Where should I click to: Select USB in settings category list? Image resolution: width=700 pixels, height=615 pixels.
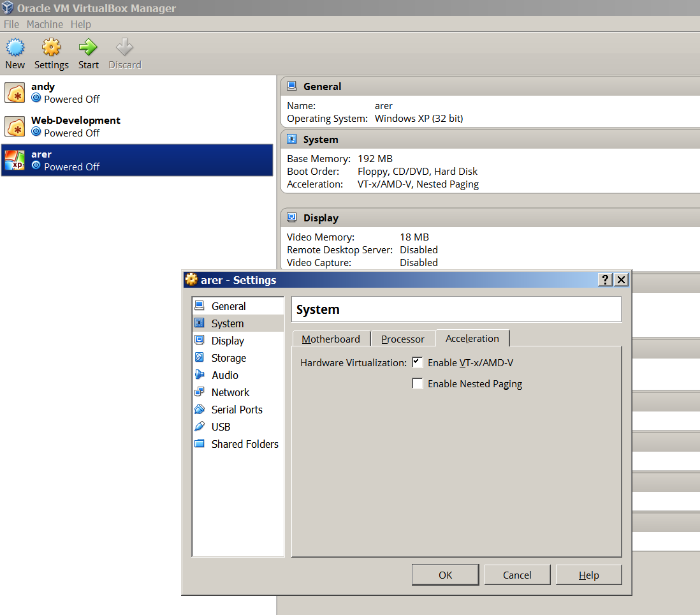pyautogui.click(x=238, y=427)
